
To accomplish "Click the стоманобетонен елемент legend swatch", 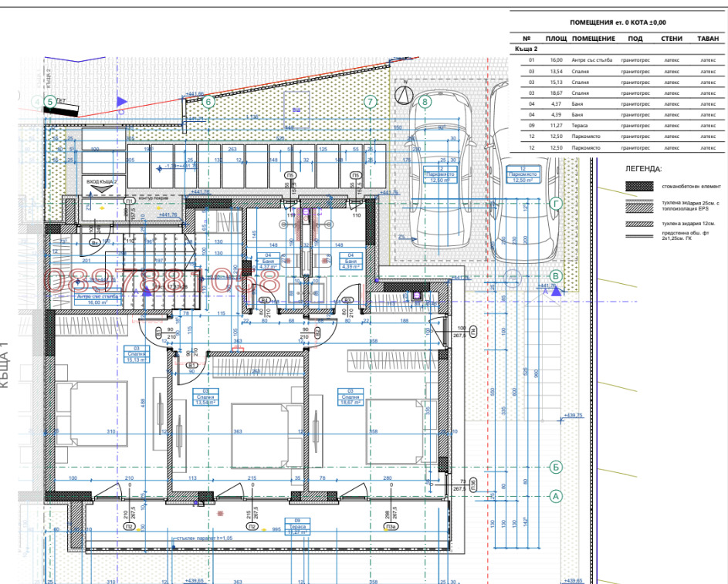I will [639, 187].
